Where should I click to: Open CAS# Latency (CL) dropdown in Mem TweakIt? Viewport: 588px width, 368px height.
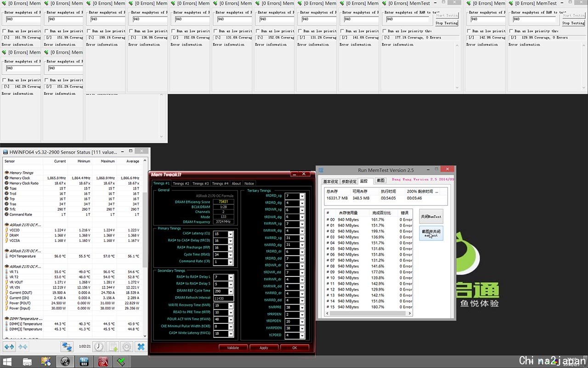click(231, 234)
